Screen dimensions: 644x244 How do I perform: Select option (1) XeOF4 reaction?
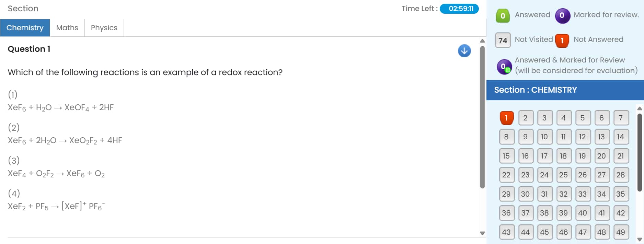(x=61, y=107)
